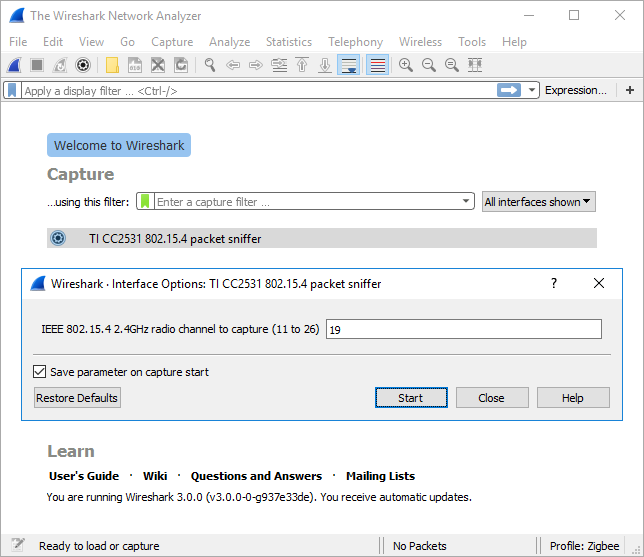The width and height of the screenshot is (644, 557).
Task: Click Restore Defaults button
Action: [x=77, y=398]
